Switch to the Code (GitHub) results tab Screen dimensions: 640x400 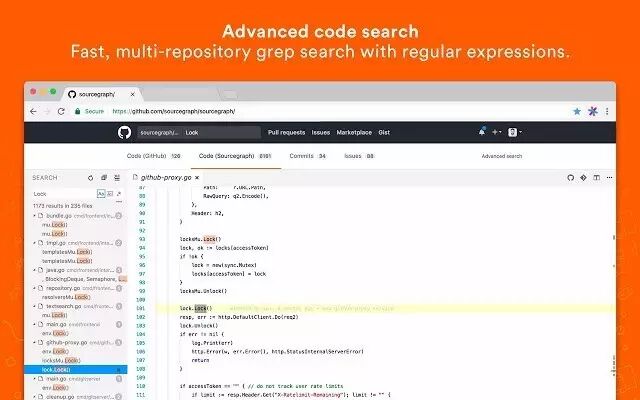[153, 156]
